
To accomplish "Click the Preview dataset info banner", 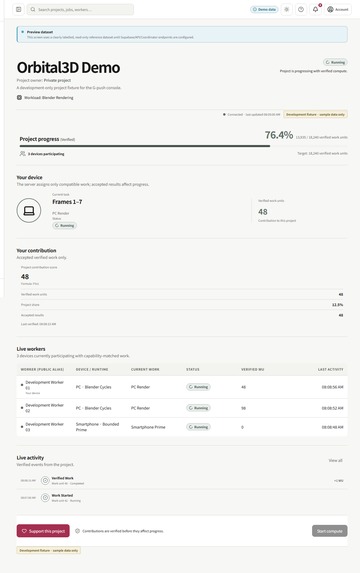I will point(182,34).
